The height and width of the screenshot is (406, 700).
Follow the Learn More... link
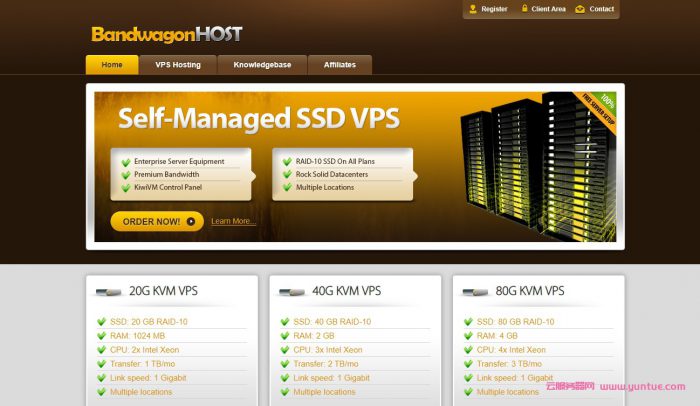coord(233,221)
